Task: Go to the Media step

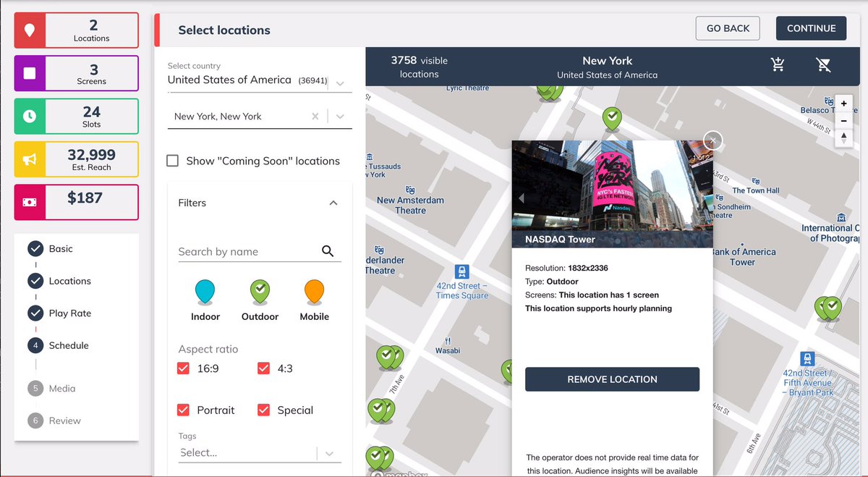Action: (51, 389)
